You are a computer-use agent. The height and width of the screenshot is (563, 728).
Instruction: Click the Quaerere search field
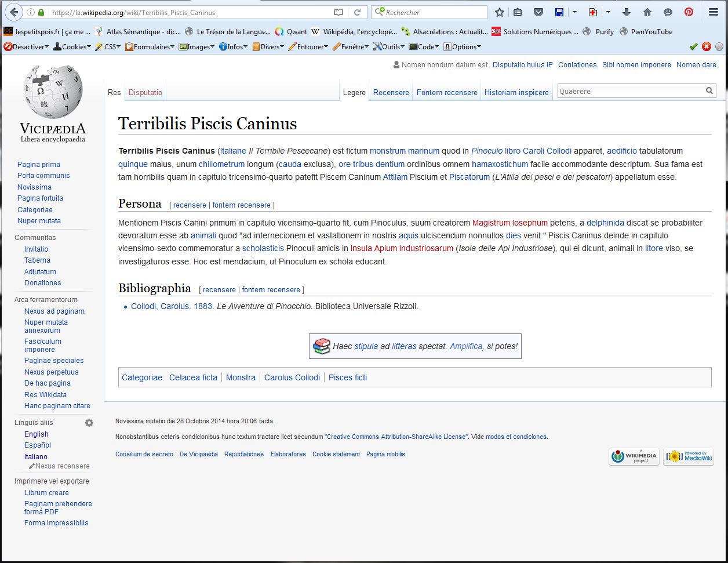click(x=630, y=91)
